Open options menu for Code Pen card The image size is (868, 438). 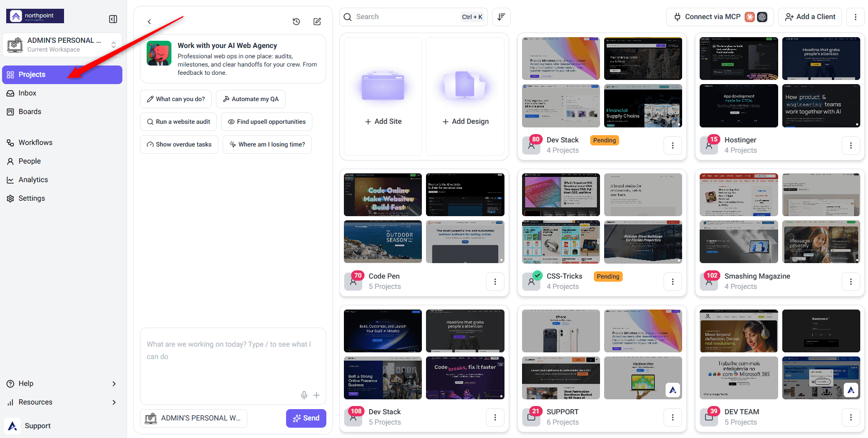495,282
